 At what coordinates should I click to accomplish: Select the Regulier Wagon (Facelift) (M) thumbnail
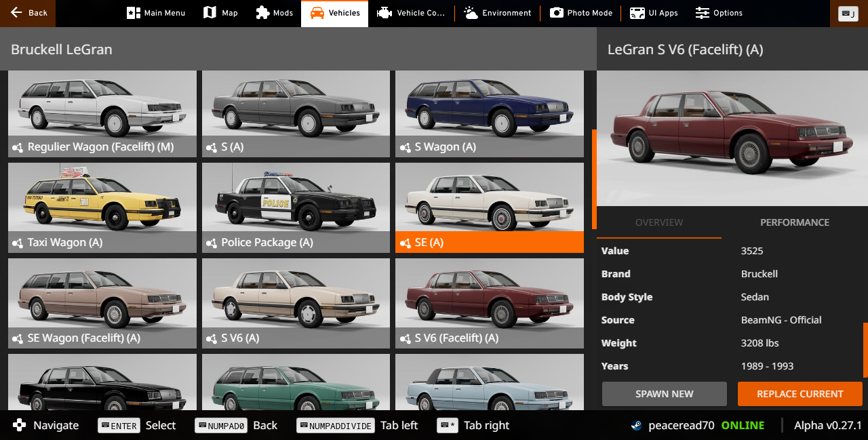pos(102,114)
